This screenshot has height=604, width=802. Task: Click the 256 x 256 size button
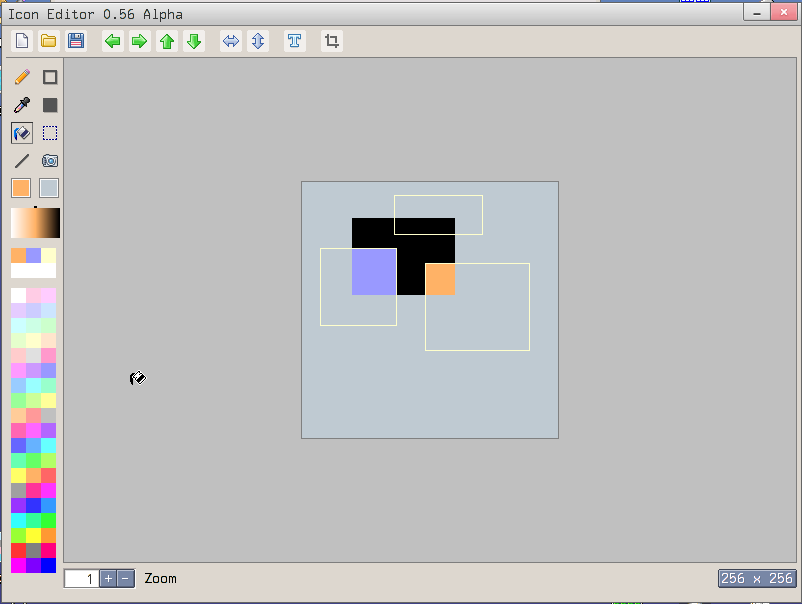(756, 579)
